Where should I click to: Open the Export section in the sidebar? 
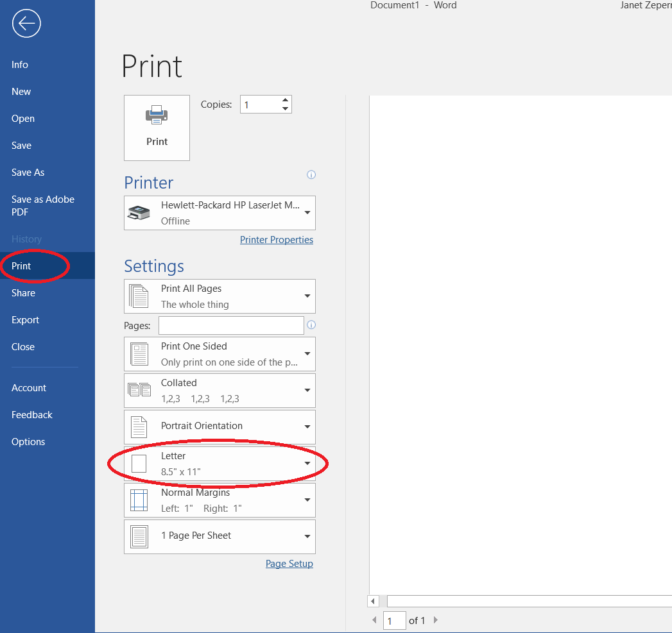25,319
